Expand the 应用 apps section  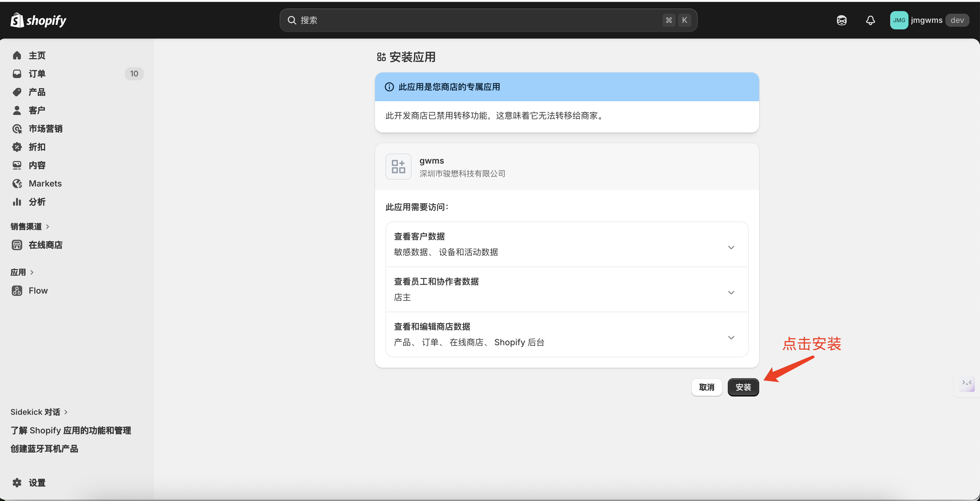[x=22, y=272]
